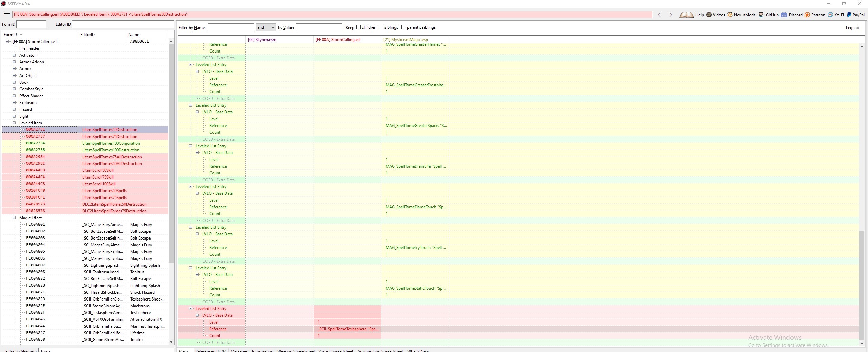
Task: Expand the Hazard group
Action: tap(14, 109)
